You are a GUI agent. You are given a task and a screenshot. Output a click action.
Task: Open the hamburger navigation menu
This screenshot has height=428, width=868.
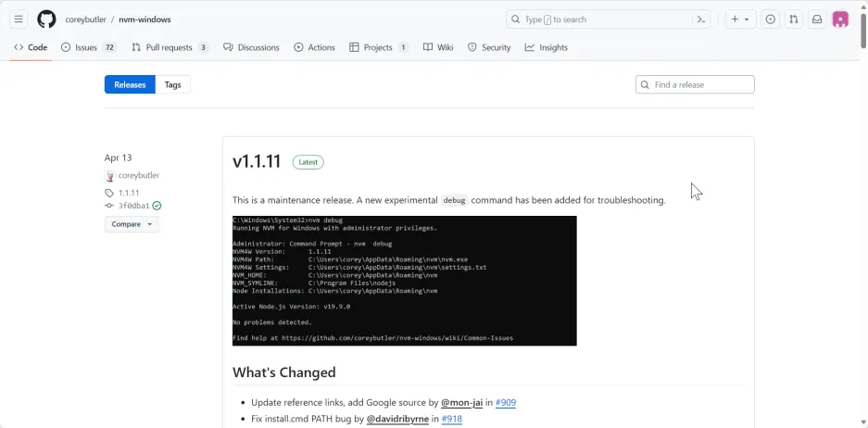pyautogui.click(x=19, y=19)
